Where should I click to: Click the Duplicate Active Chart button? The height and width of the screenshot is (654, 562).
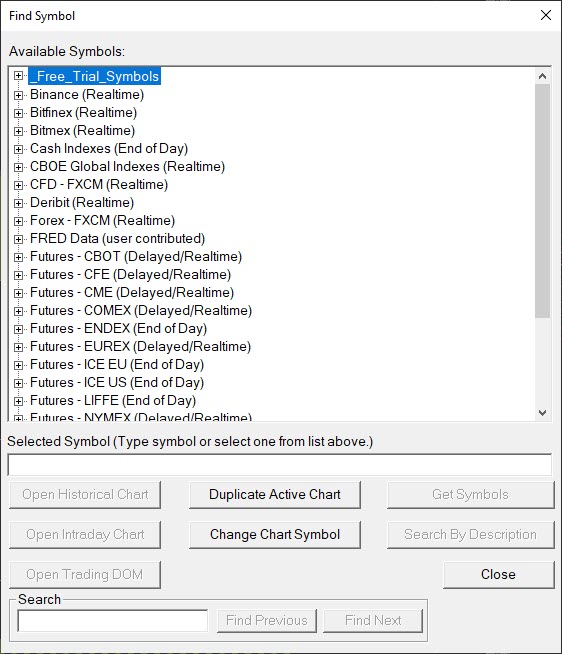click(275, 495)
